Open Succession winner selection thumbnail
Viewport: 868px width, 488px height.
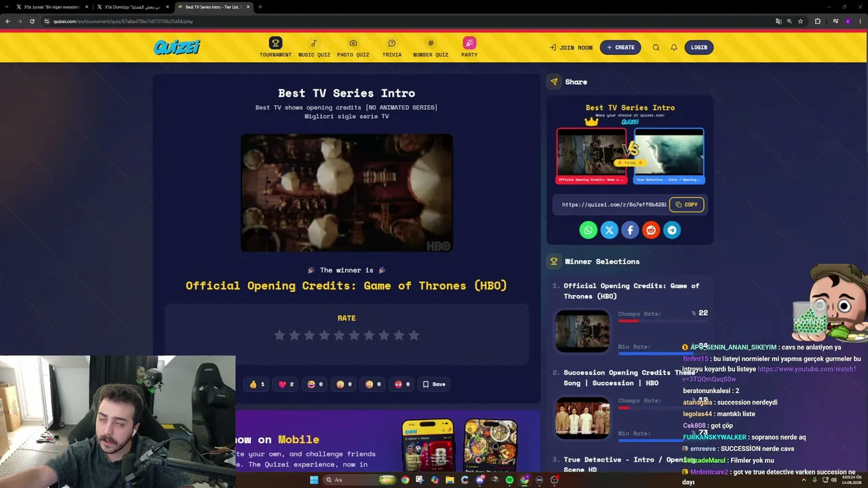(583, 418)
